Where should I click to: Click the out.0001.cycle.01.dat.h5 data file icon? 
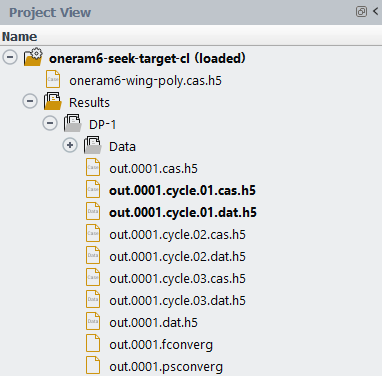tap(93, 211)
